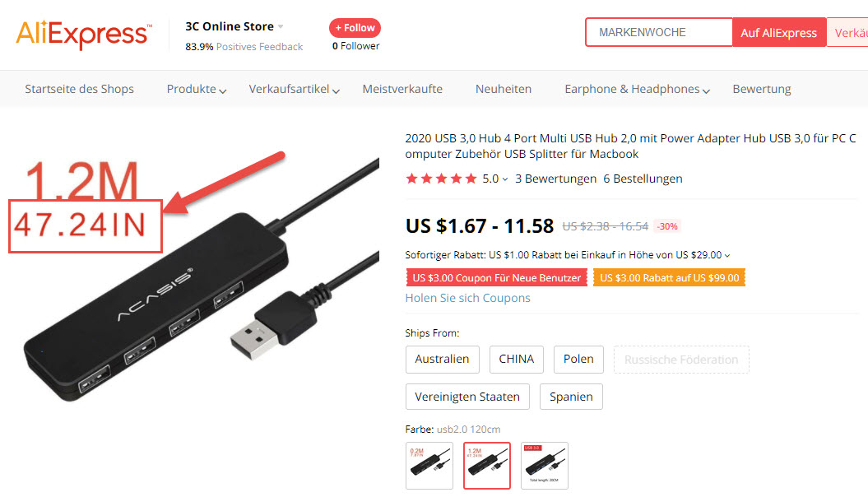Follow the 3C Online Store
868x497 pixels.
pos(355,28)
